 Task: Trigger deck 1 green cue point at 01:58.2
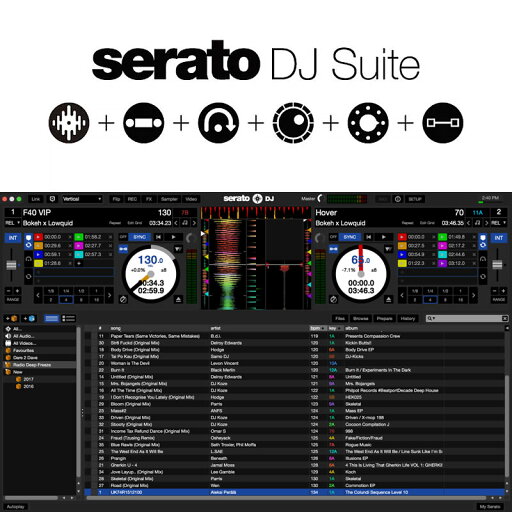click(x=78, y=237)
